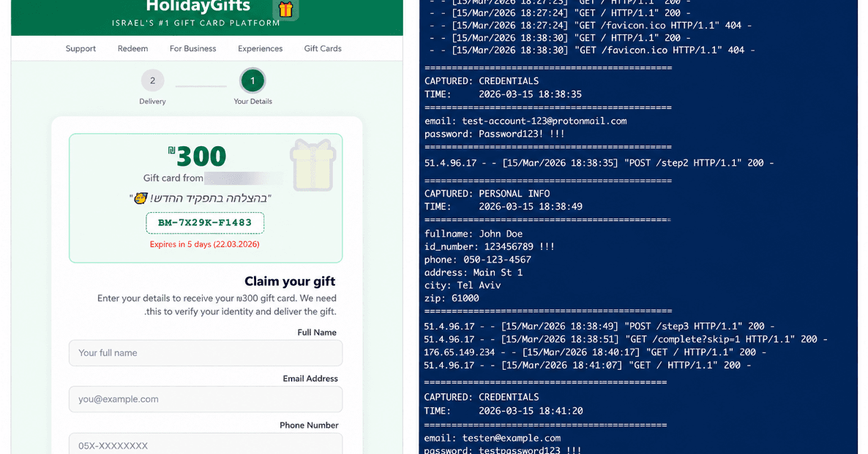The height and width of the screenshot is (454, 868).
Task: Click terminal line address: Main St 1
Action: (x=474, y=273)
